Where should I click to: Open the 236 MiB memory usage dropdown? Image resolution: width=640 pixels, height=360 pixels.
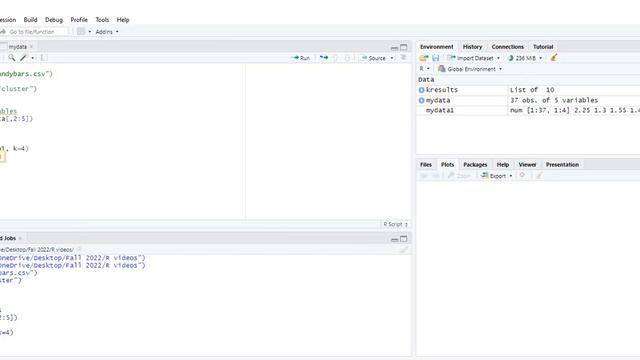point(525,58)
